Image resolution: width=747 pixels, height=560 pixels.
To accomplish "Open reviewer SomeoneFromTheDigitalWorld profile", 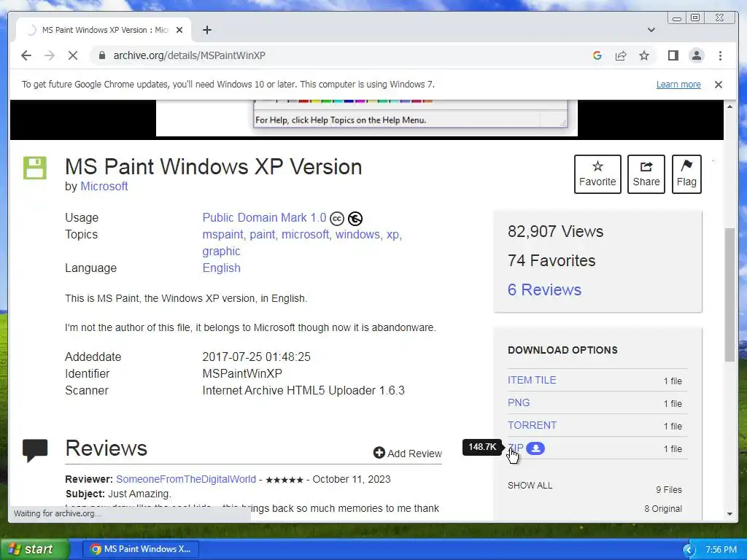I will click(186, 479).
